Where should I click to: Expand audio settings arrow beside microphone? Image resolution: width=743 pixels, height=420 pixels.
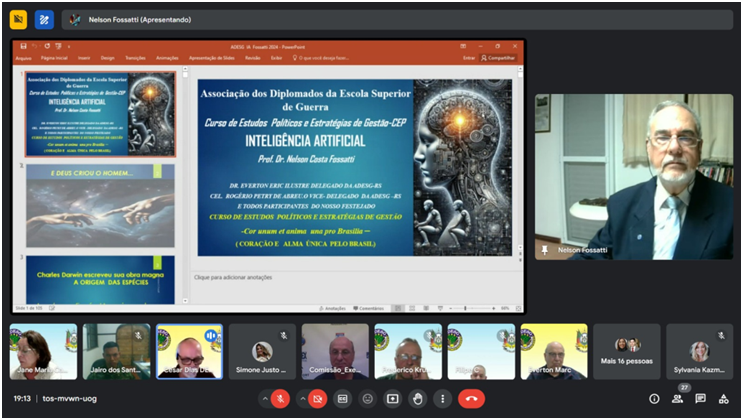click(x=265, y=399)
